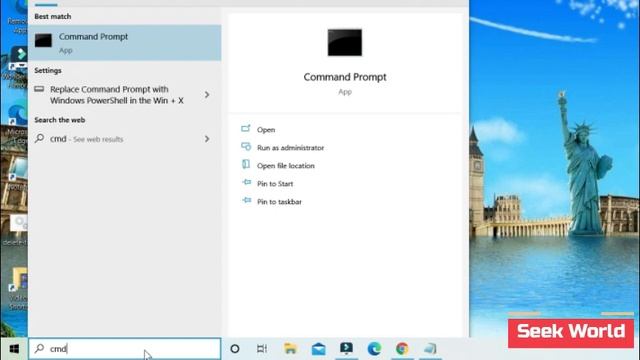Select Pin to taskbar
The width and height of the screenshot is (640, 360).
tap(279, 202)
